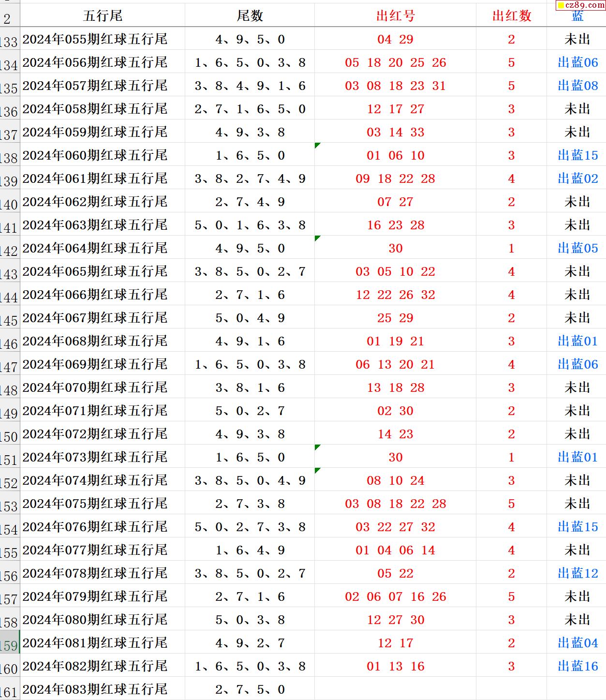Select the 2024年068期红球五行尾 cell
This screenshot has height=700, width=606.
point(95,341)
